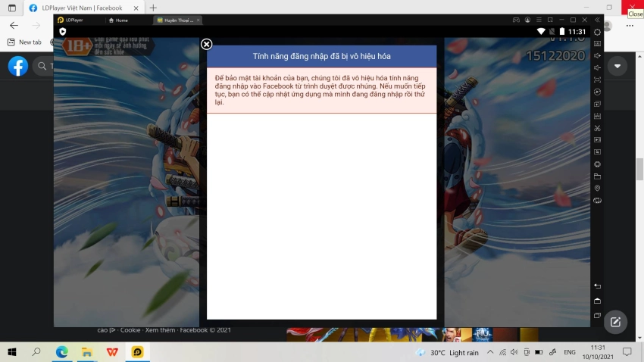Image resolution: width=644 pixels, height=362 pixels.
Task: Show hidden system tray icons
Action: coord(490,352)
